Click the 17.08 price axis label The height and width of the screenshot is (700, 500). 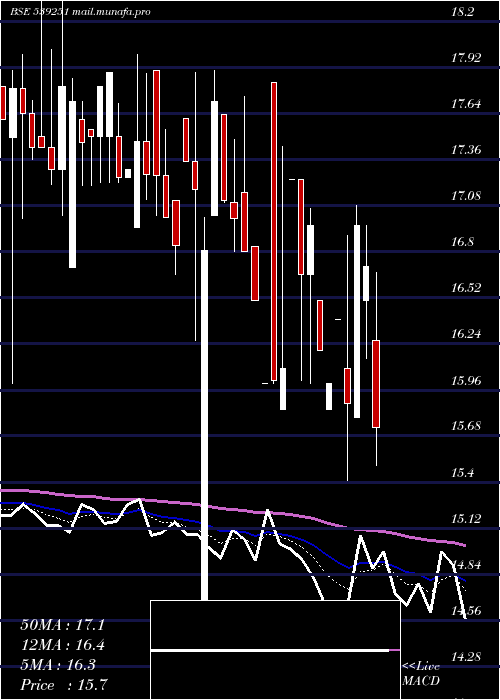point(467,196)
